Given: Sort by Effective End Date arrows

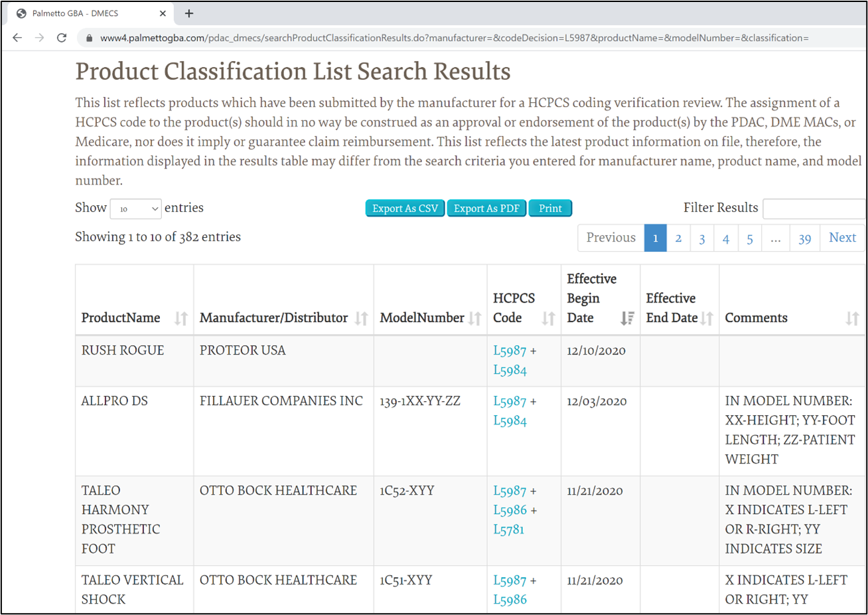Looking at the screenshot, I should pyautogui.click(x=707, y=318).
